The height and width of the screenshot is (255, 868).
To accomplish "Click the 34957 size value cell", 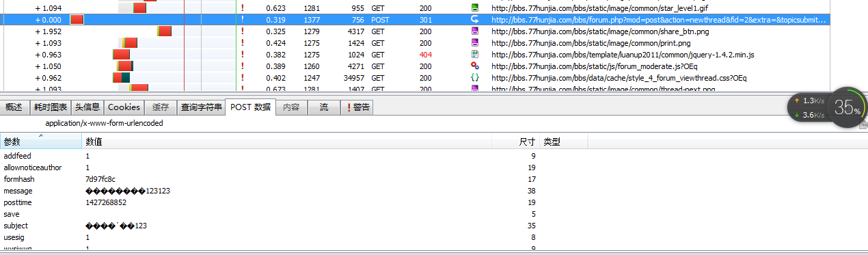I will point(353,78).
